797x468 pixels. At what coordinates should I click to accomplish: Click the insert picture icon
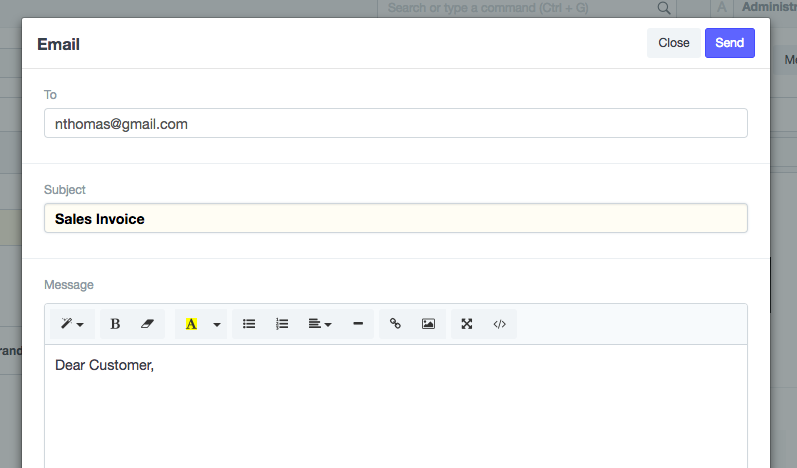click(428, 324)
